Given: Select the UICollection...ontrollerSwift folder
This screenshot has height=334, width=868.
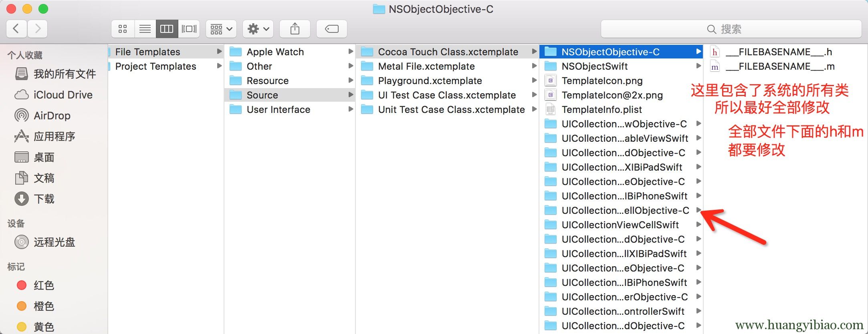Looking at the screenshot, I should click(621, 312).
